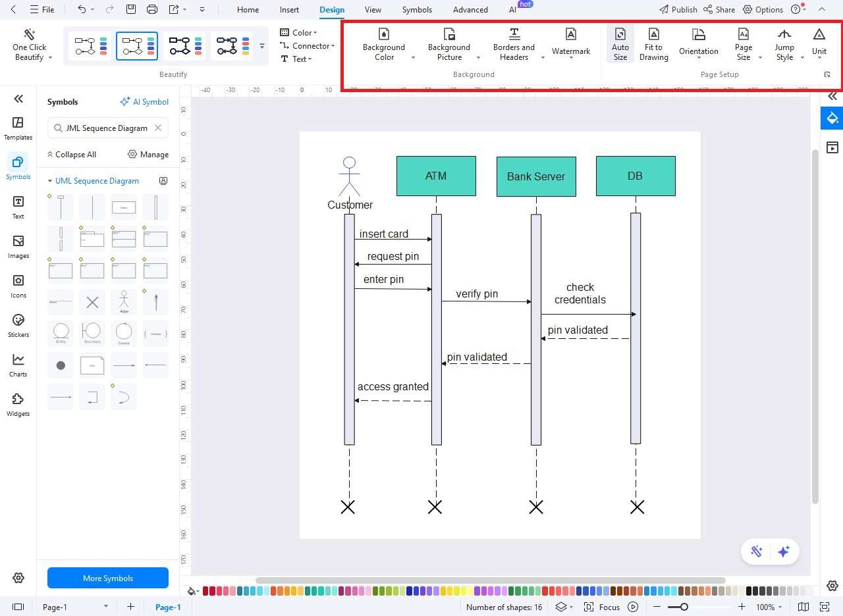Click the Jump Style icon
The height and width of the screenshot is (616, 843).
coord(784,34)
